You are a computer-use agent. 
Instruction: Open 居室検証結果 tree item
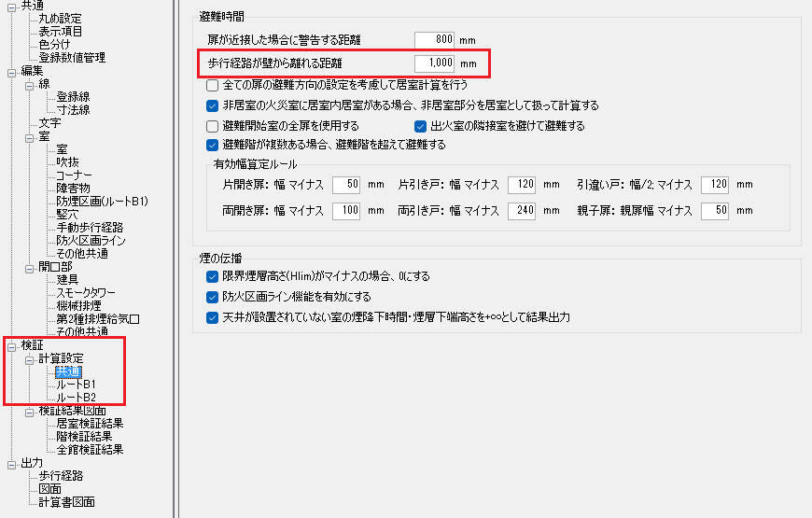tap(91, 423)
